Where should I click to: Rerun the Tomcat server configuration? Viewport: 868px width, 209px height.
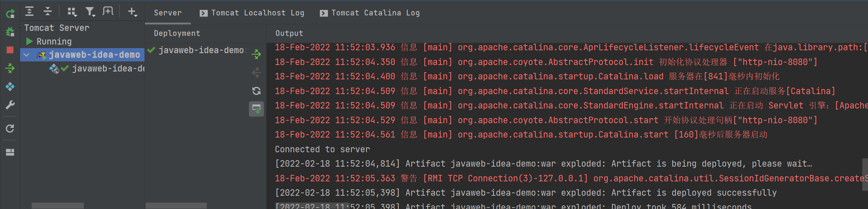tap(10, 14)
